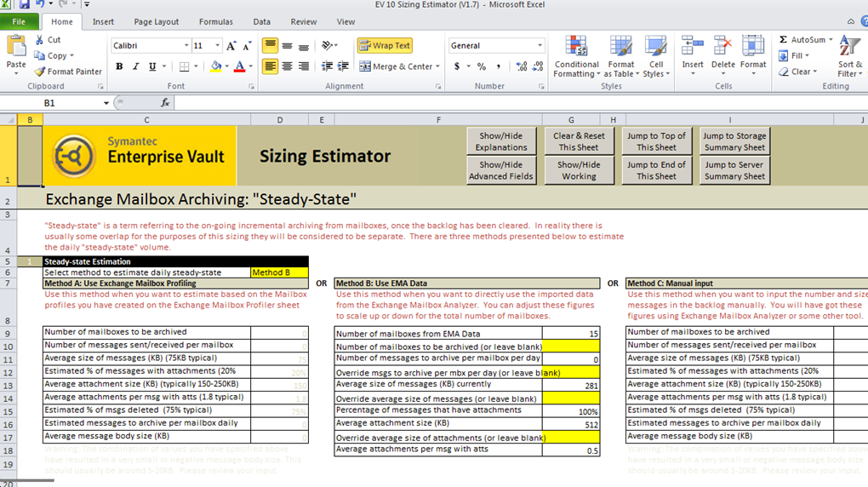Screen dimensions: 868x487
Task: Click AutoSum sigma icon
Action: pyautogui.click(x=783, y=40)
